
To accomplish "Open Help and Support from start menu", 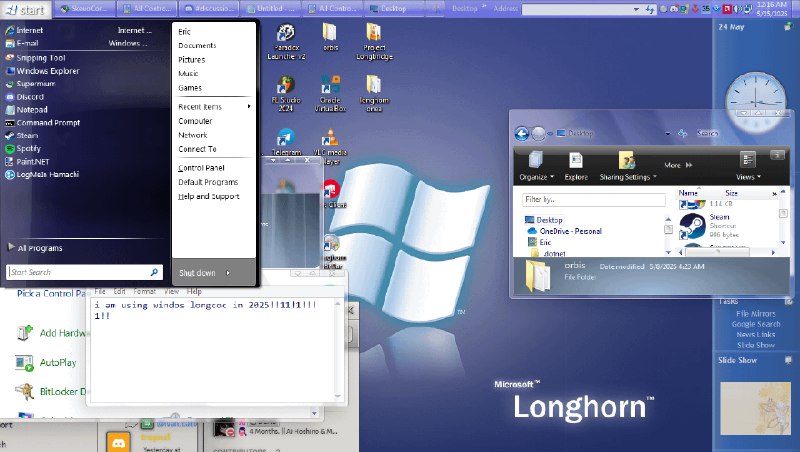I will [209, 196].
